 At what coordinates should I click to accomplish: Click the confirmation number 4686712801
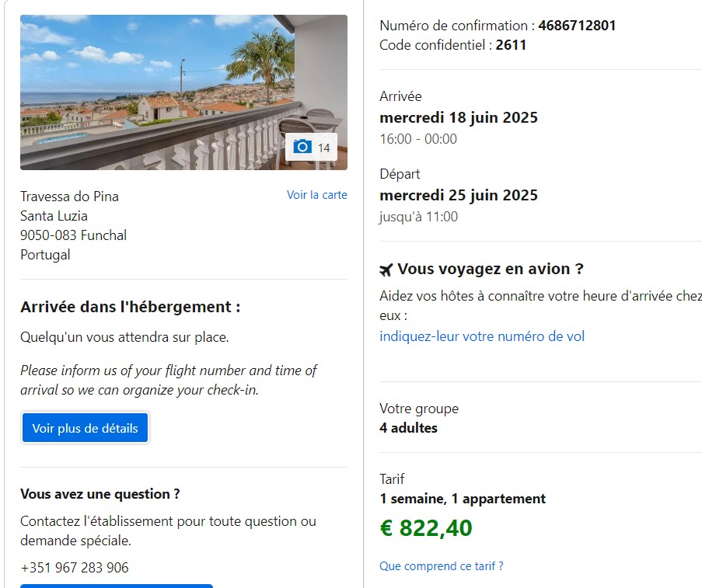577,26
